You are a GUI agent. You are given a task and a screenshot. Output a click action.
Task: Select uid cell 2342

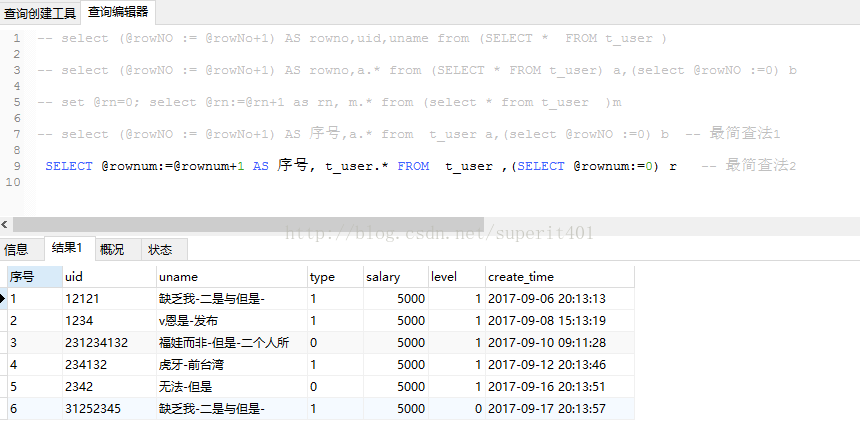click(109, 386)
